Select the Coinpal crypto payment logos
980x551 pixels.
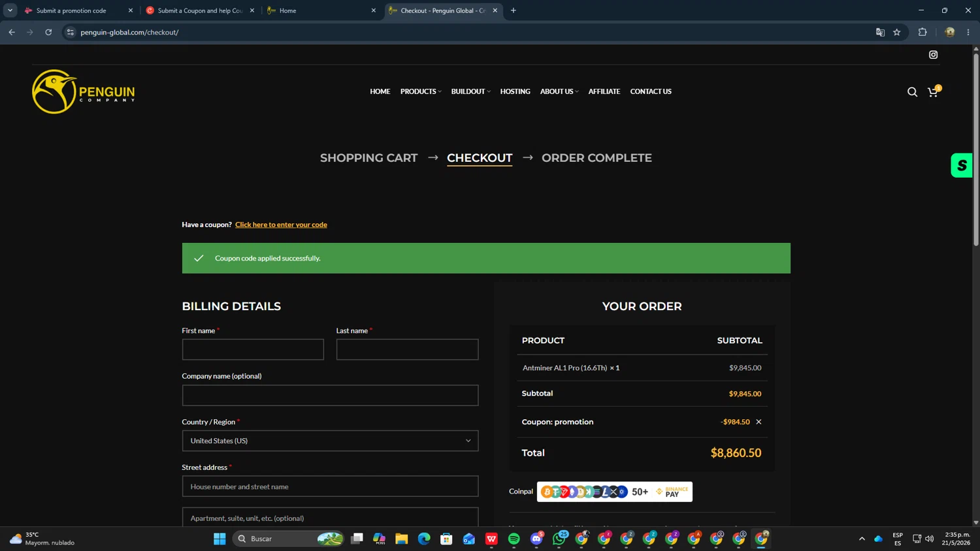(614, 492)
